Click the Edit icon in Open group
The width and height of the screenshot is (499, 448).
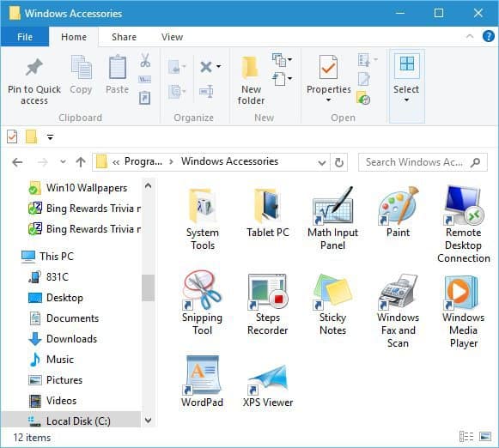point(364,79)
